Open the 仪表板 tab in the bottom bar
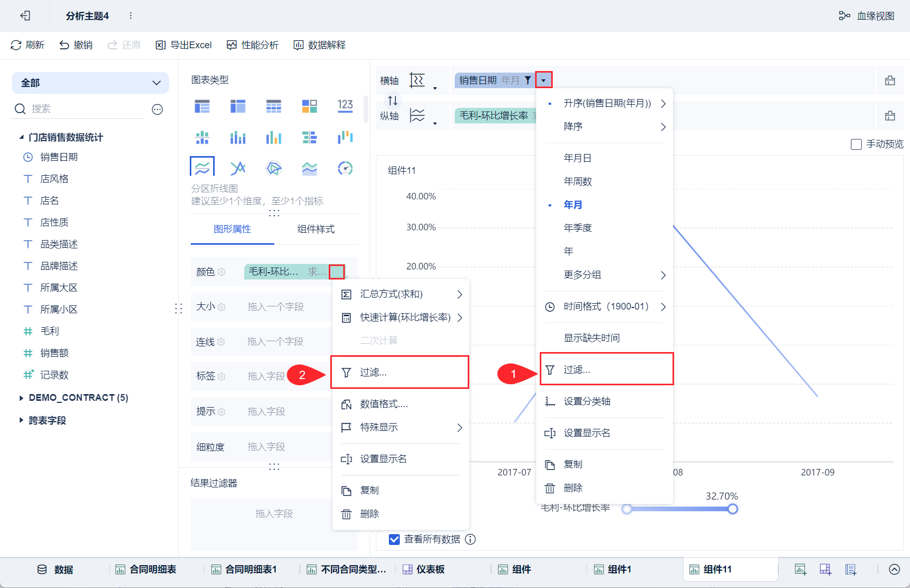910x588 pixels. tap(424, 569)
